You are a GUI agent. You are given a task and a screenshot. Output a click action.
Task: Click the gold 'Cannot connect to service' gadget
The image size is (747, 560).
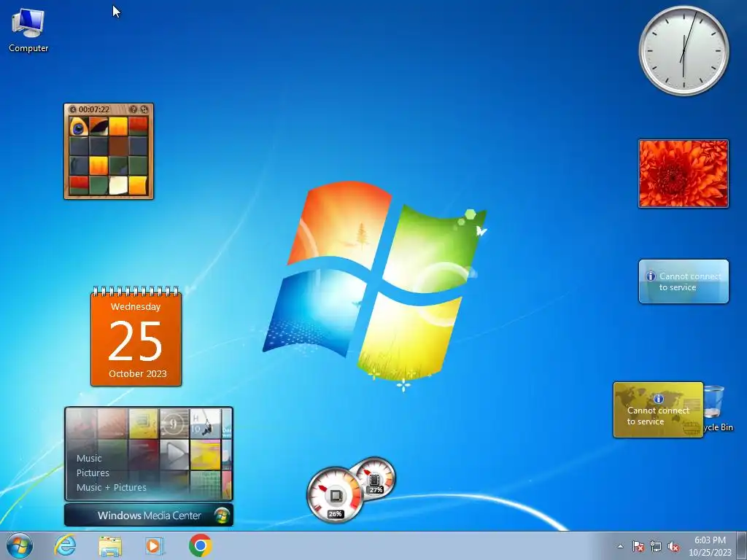pos(658,410)
